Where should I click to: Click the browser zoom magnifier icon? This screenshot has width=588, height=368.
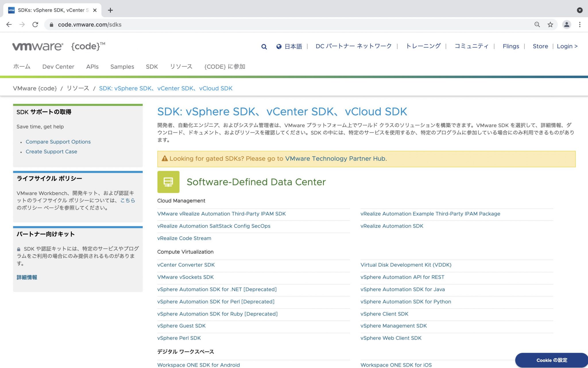[x=537, y=25]
